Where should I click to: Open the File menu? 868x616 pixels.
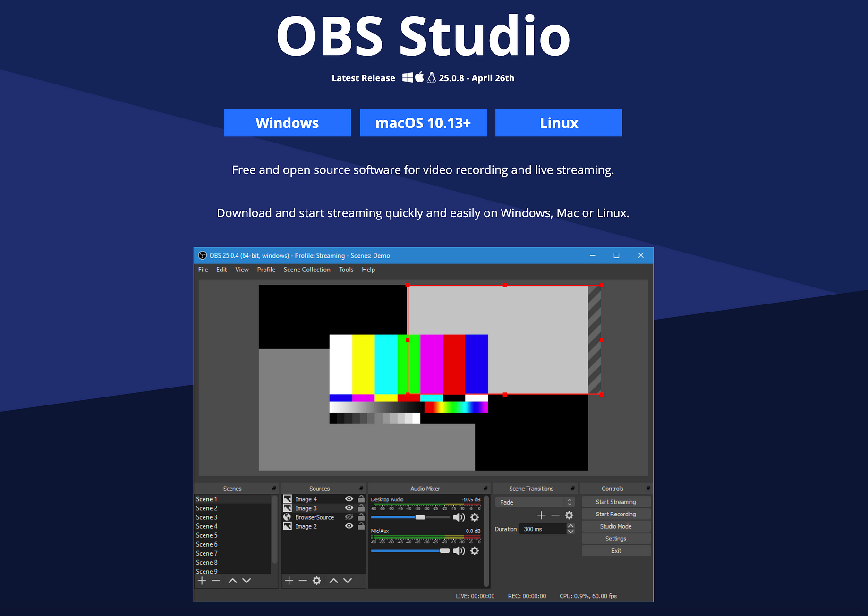point(203,270)
